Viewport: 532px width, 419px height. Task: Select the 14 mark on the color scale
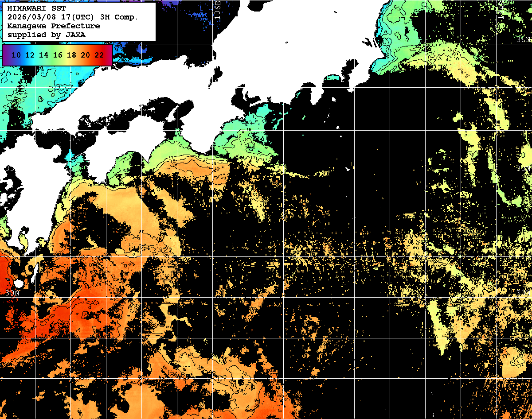click(x=44, y=55)
